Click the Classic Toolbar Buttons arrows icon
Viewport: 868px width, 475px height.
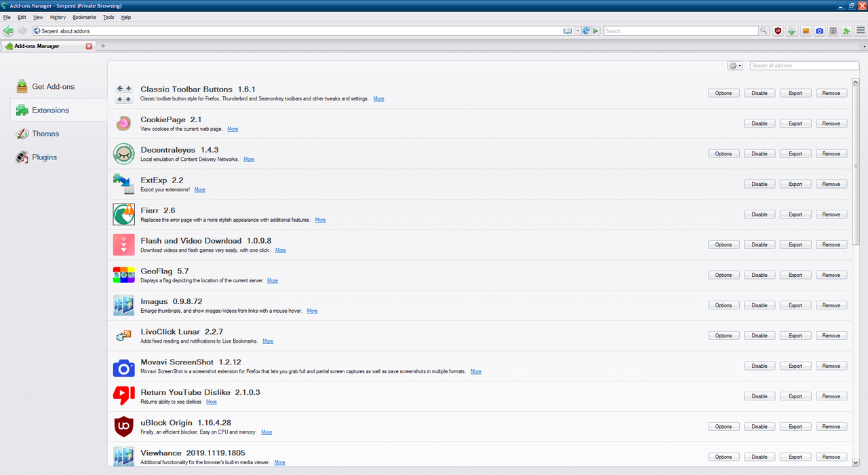(x=123, y=94)
